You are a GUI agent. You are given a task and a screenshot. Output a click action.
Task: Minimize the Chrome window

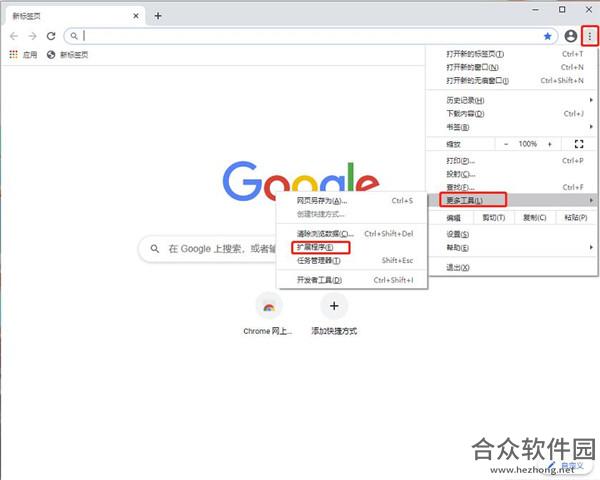click(x=535, y=10)
